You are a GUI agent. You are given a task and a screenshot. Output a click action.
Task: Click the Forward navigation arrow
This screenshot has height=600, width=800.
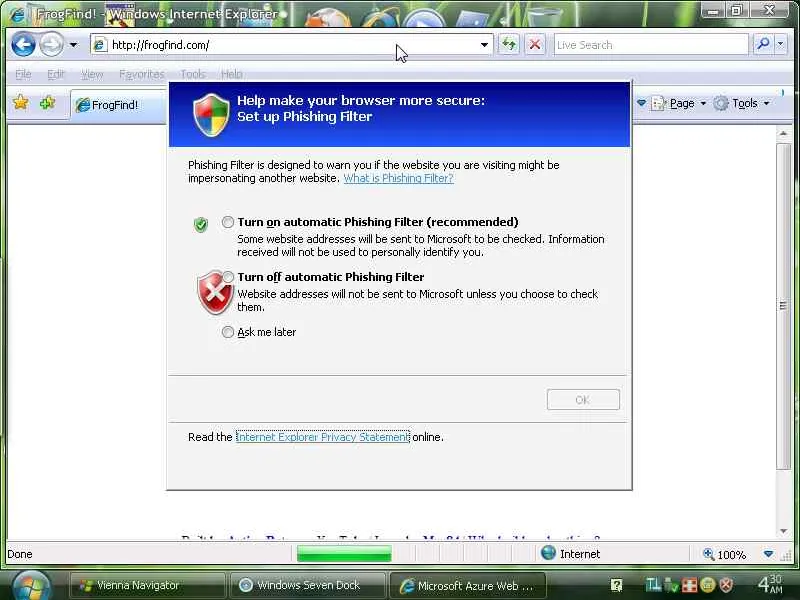(x=52, y=45)
